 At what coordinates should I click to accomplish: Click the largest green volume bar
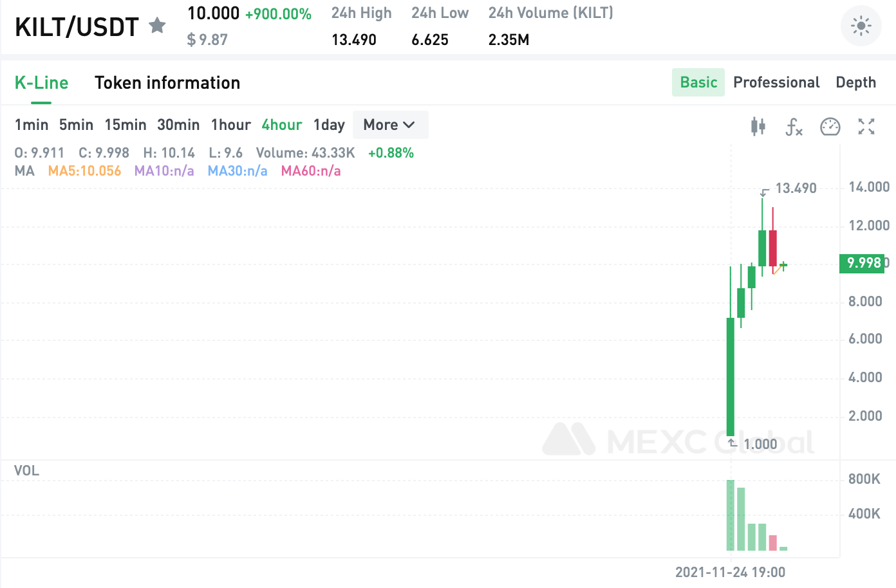[731, 515]
